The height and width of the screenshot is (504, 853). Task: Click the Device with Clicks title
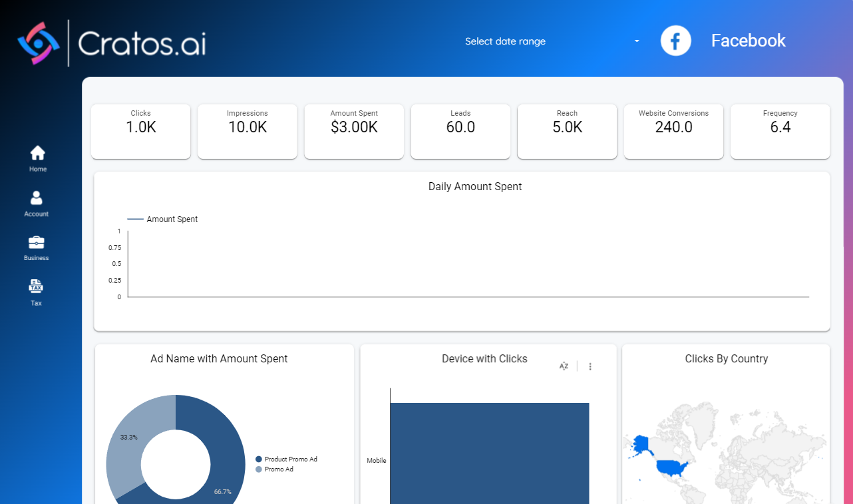(x=484, y=359)
